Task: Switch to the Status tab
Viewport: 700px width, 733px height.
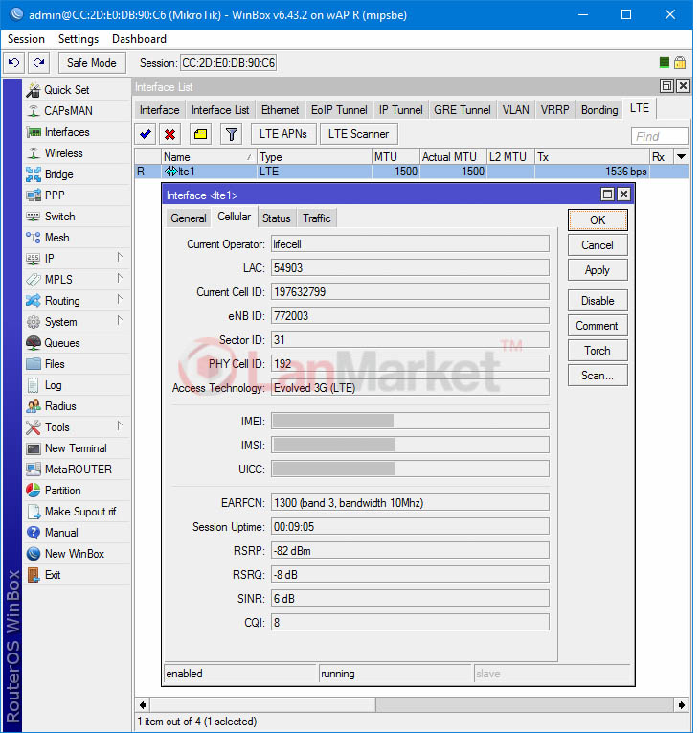Action: point(277,218)
